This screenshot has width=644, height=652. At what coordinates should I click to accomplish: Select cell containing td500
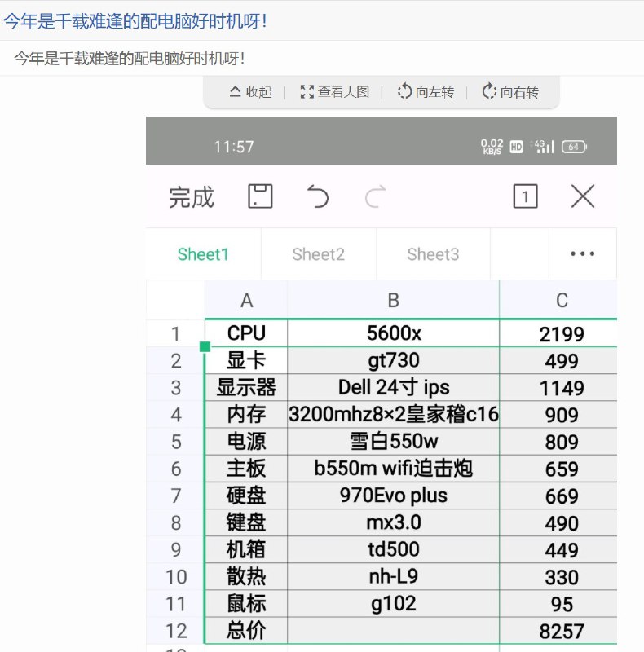(393, 549)
